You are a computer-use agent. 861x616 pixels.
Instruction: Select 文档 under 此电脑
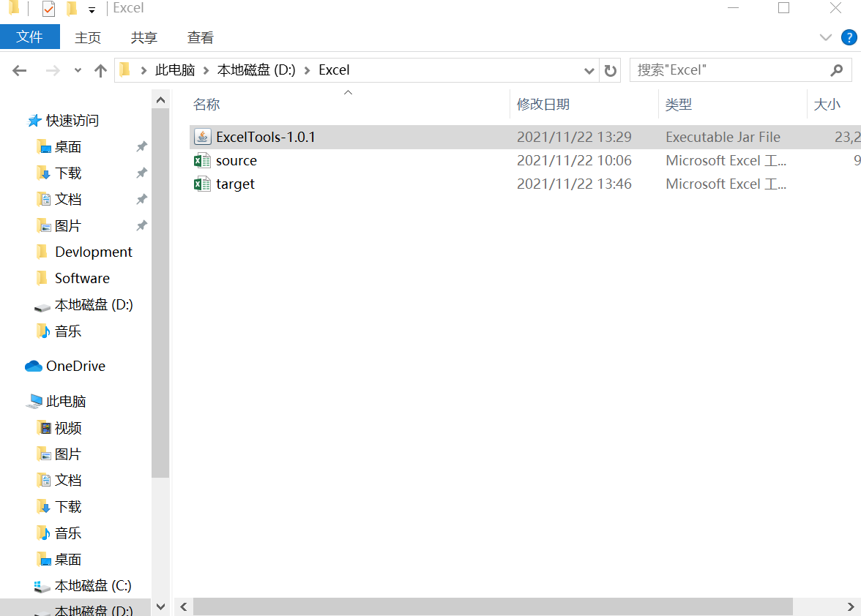(68, 480)
